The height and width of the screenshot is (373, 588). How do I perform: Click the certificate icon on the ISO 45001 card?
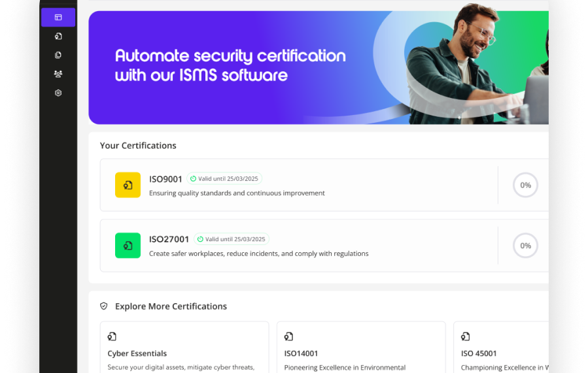[465, 336]
